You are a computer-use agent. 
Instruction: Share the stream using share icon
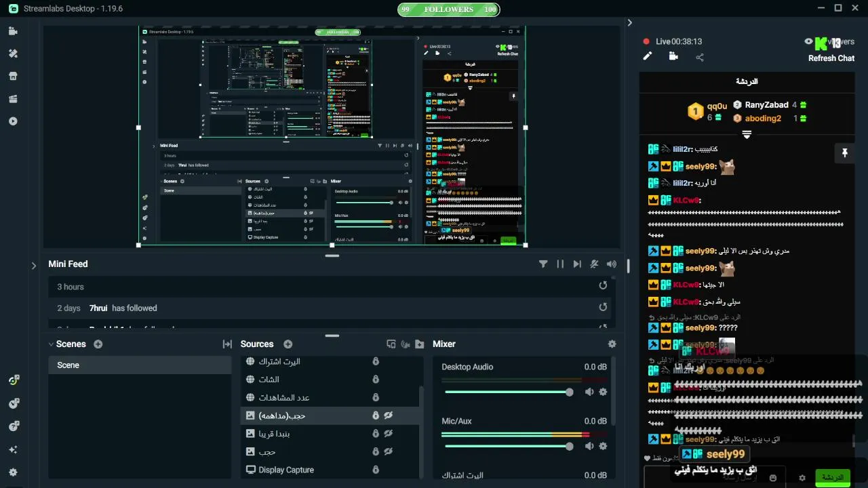coord(700,58)
